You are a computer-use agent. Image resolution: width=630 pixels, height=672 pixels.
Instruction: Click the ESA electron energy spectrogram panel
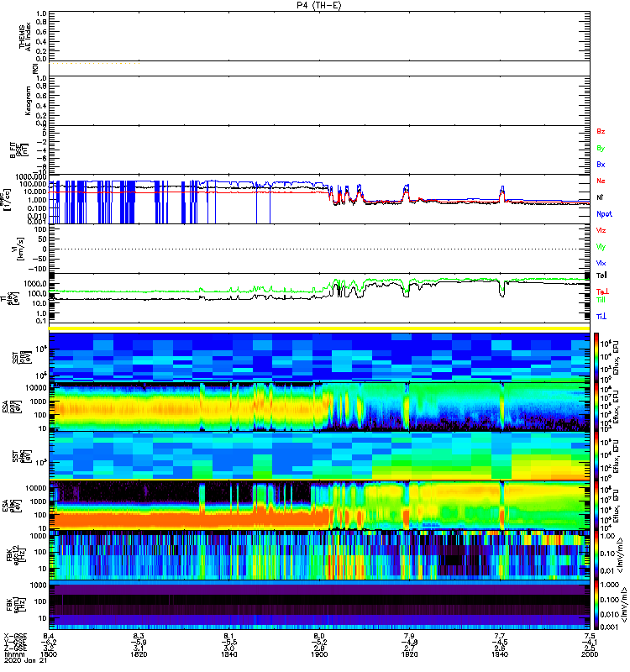coord(319,506)
